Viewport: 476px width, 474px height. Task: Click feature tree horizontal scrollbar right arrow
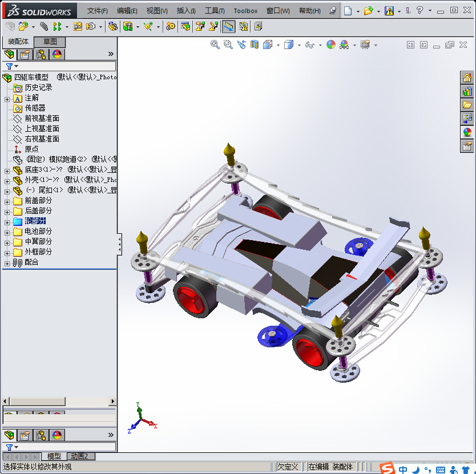112,401
